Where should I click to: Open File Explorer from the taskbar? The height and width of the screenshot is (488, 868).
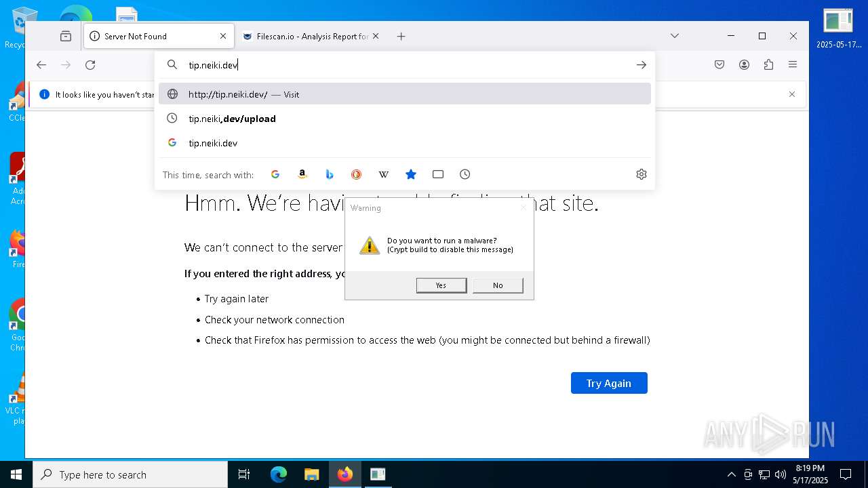[x=311, y=474]
